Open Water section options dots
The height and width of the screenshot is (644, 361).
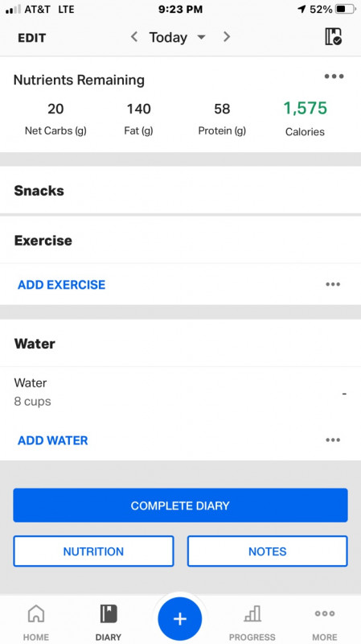(x=333, y=440)
